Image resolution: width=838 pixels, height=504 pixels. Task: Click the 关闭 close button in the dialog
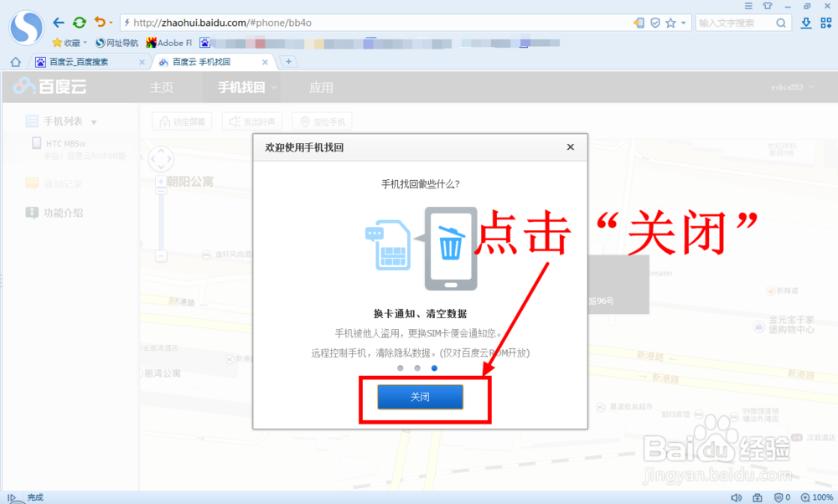pyautogui.click(x=420, y=397)
